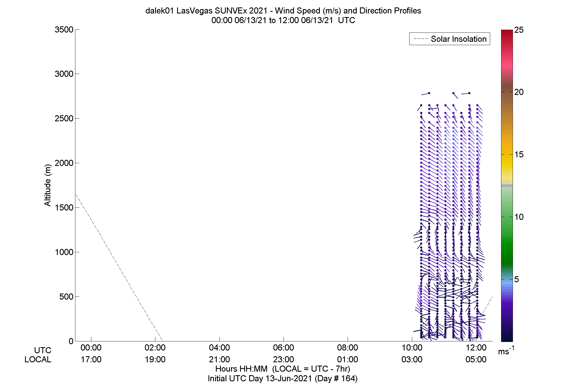This screenshot has height=392, width=577.
Task: Click the green 10 m/s colorbar band
Action: (507, 217)
